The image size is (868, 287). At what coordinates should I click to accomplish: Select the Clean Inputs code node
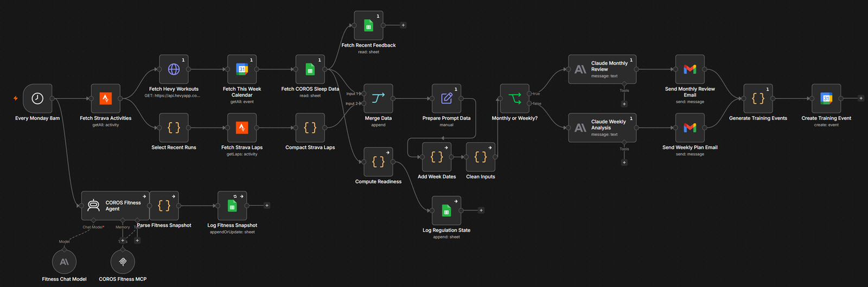tap(481, 157)
